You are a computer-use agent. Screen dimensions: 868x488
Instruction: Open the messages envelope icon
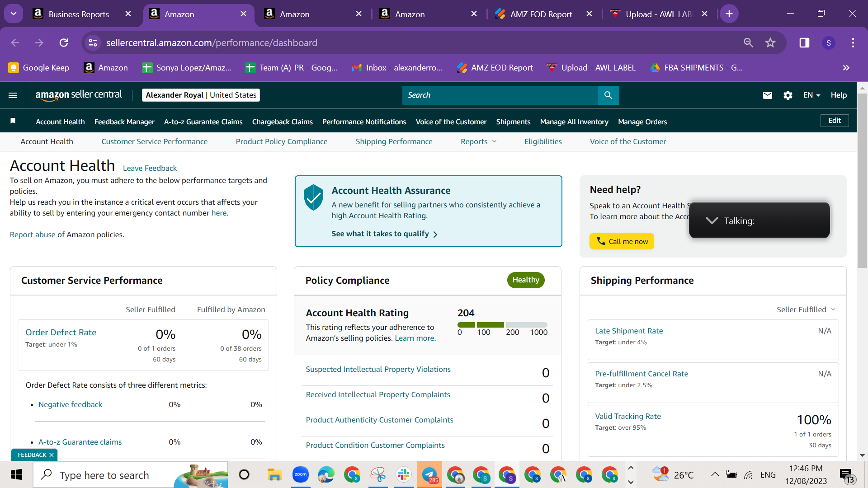(x=767, y=95)
